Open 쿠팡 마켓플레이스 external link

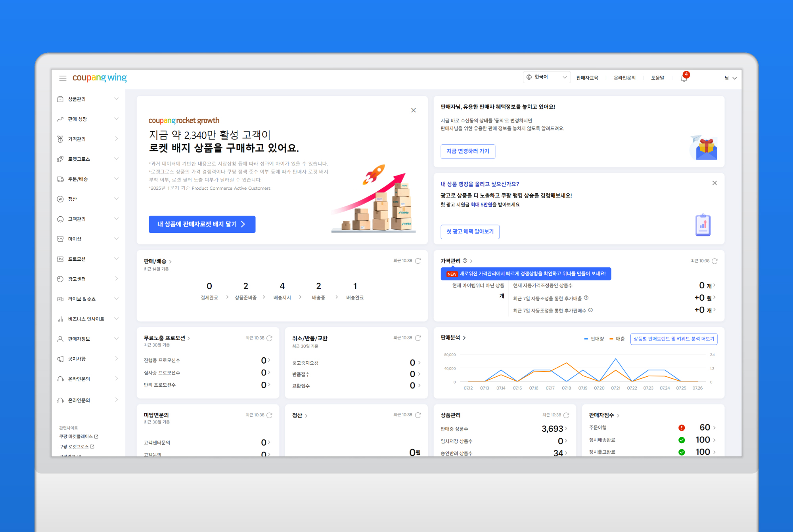click(79, 436)
